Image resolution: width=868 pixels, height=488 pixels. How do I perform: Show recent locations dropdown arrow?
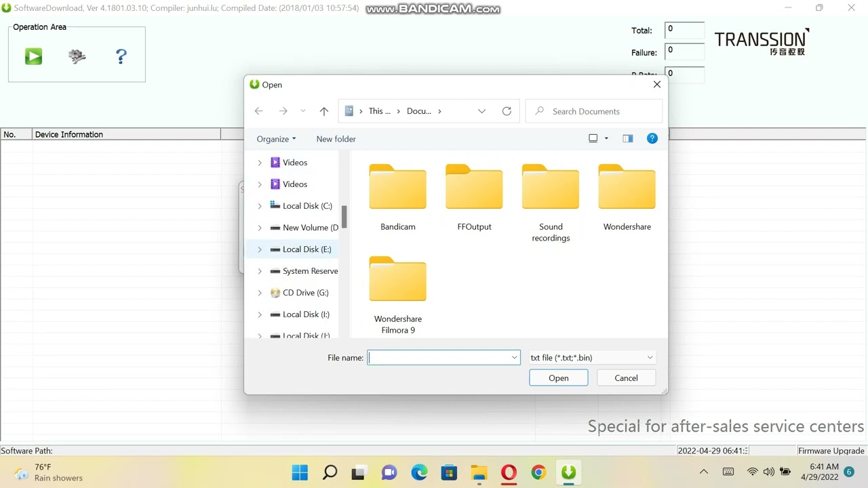(303, 111)
